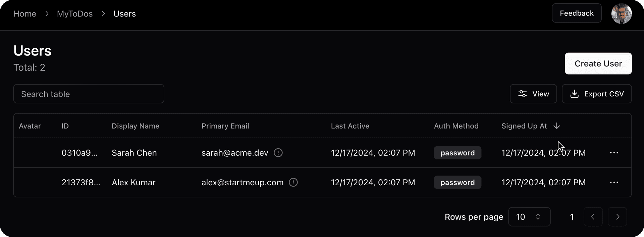Go to the next page arrow
Screen dimensions: 644x237
point(617,217)
